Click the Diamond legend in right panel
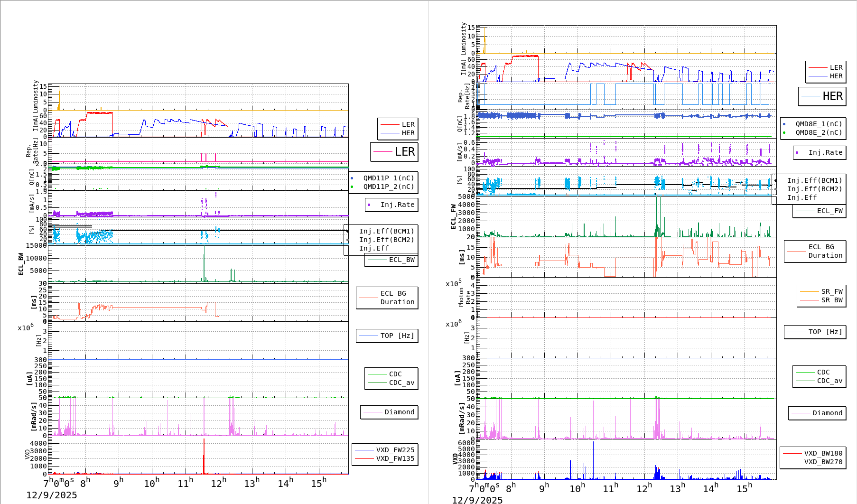The height and width of the screenshot is (504, 857). (x=817, y=413)
